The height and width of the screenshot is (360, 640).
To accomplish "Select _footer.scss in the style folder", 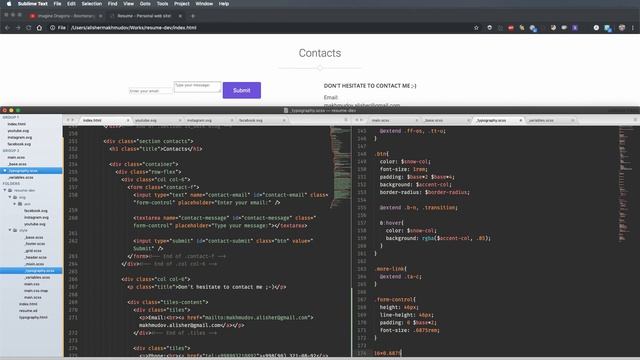I will (35, 244).
